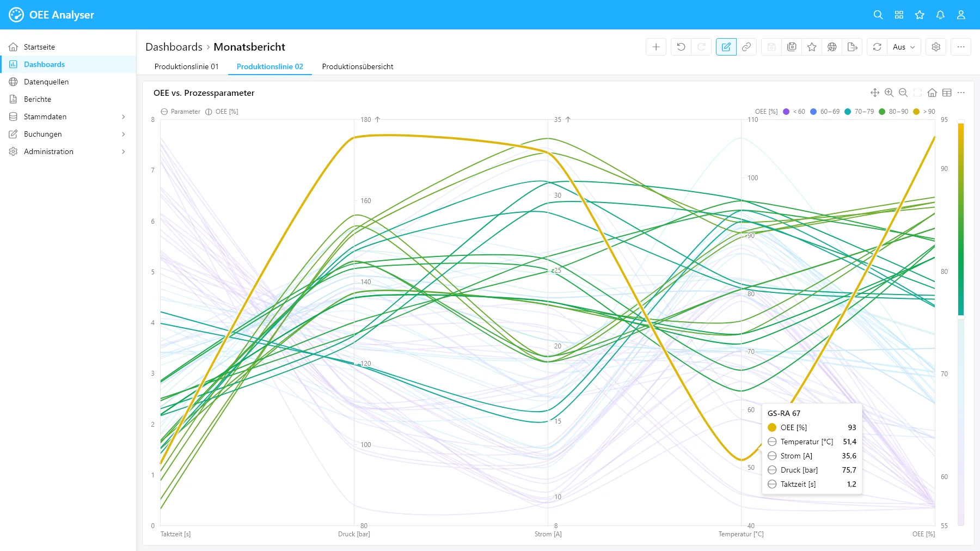This screenshot has width=980, height=551.
Task: Open the notifications bell in the header
Action: pos(940,15)
